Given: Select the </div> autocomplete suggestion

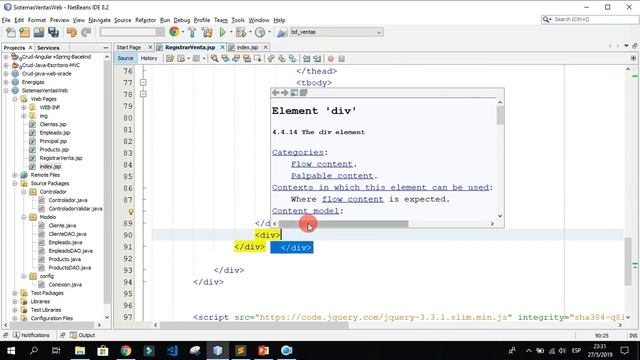Looking at the screenshot, I should 292,247.
